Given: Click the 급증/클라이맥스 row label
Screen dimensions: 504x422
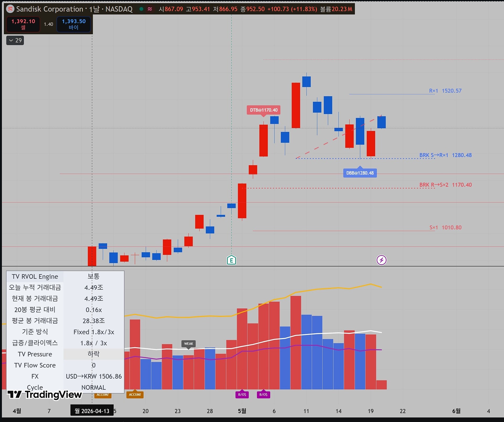Looking at the screenshot, I should [x=35, y=343].
